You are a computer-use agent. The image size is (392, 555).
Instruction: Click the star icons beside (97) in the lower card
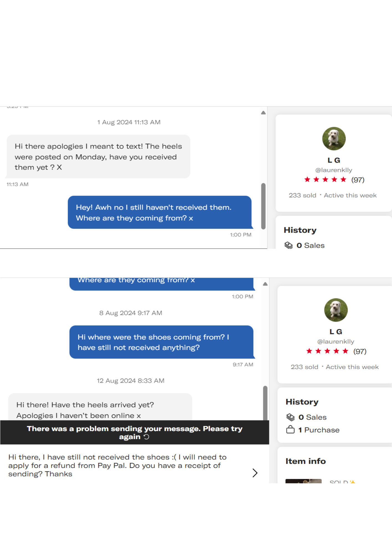[x=327, y=351]
